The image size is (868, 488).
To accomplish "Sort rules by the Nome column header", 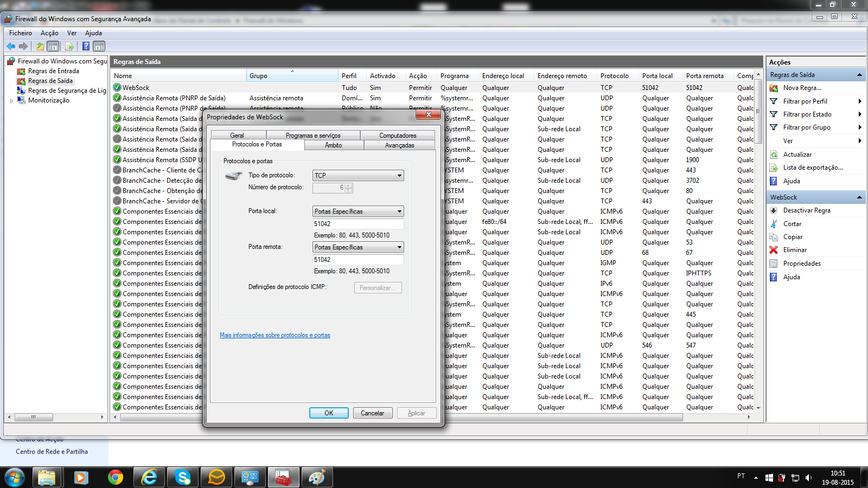I will pos(179,76).
